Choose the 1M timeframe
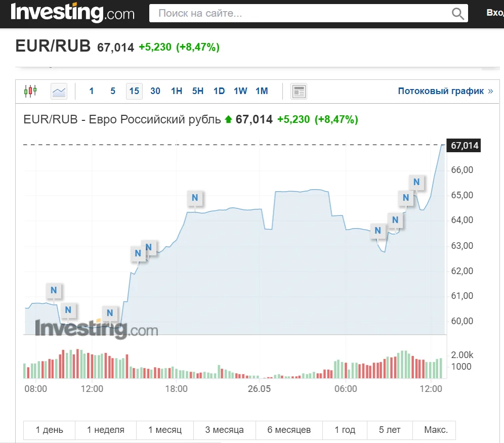This screenshot has height=443, width=504. tap(262, 92)
